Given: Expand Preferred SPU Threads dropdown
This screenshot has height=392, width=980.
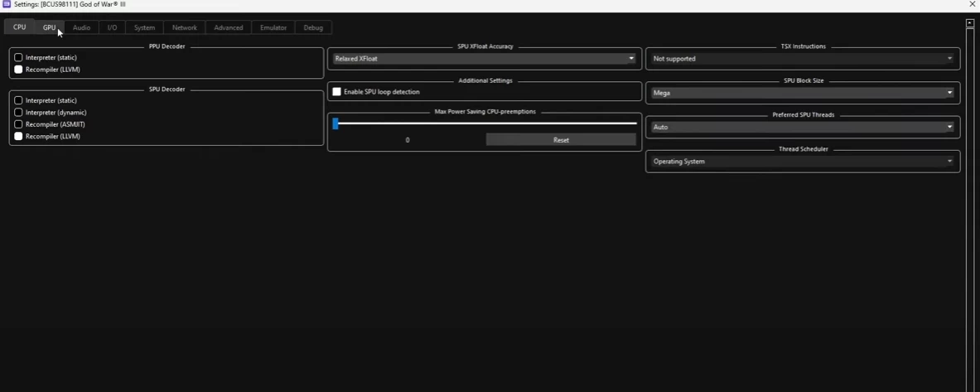Looking at the screenshot, I should tap(802, 128).
